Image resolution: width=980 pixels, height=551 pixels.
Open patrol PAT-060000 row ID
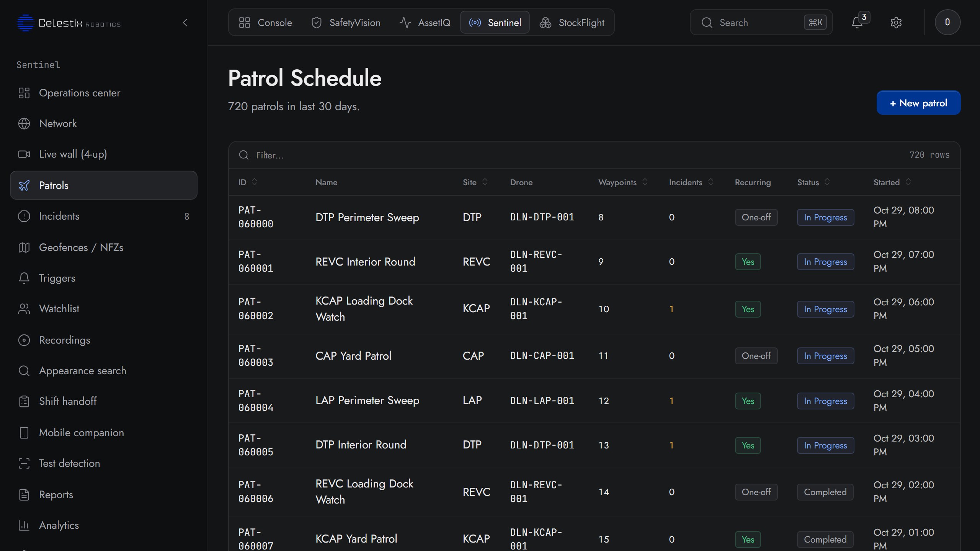pyautogui.click(x=256, y=217)
